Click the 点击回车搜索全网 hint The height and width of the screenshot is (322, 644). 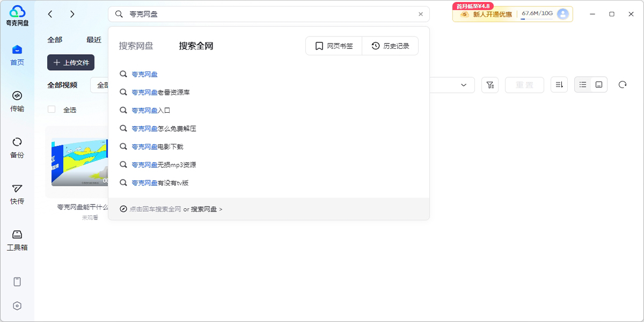155,209
